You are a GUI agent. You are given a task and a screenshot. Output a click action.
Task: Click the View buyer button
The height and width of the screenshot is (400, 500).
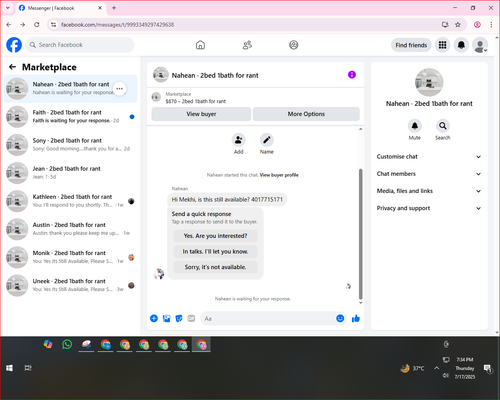(201, 114)
